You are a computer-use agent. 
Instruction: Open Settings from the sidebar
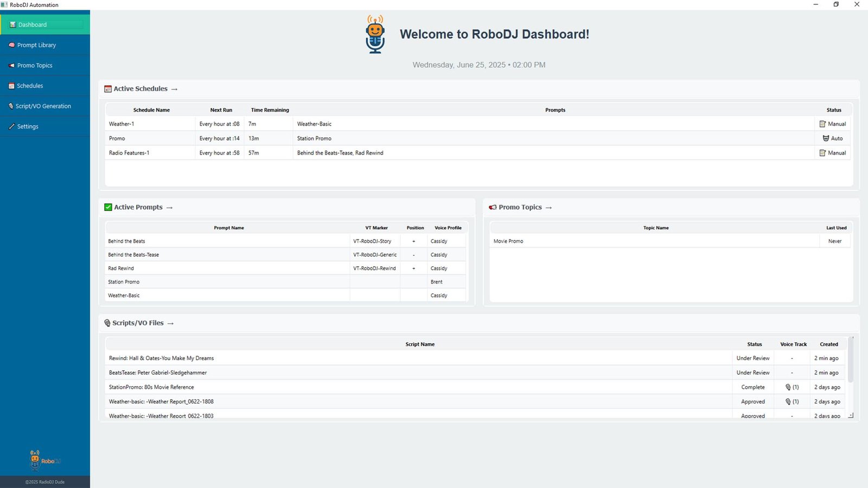[x=28, y=126]
